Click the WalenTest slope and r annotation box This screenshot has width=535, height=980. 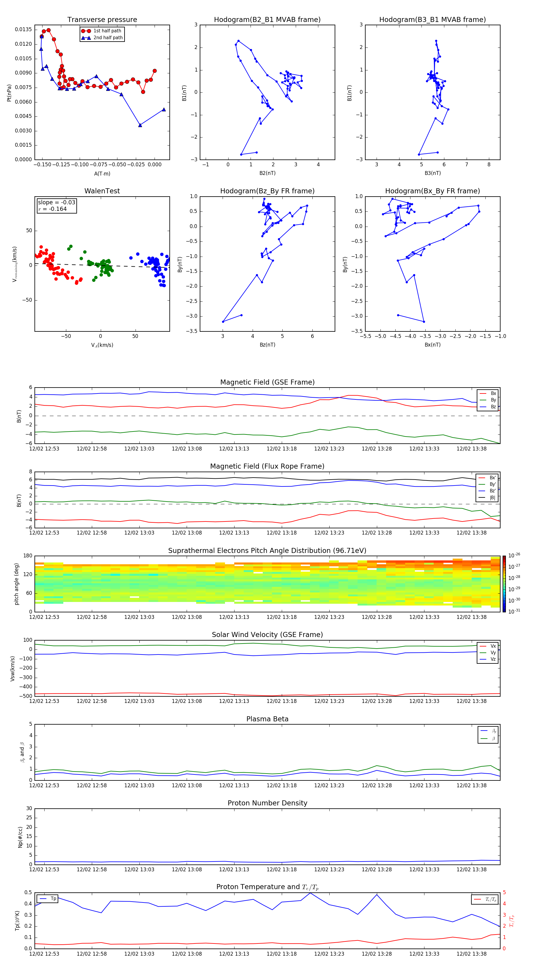(56, 206)
